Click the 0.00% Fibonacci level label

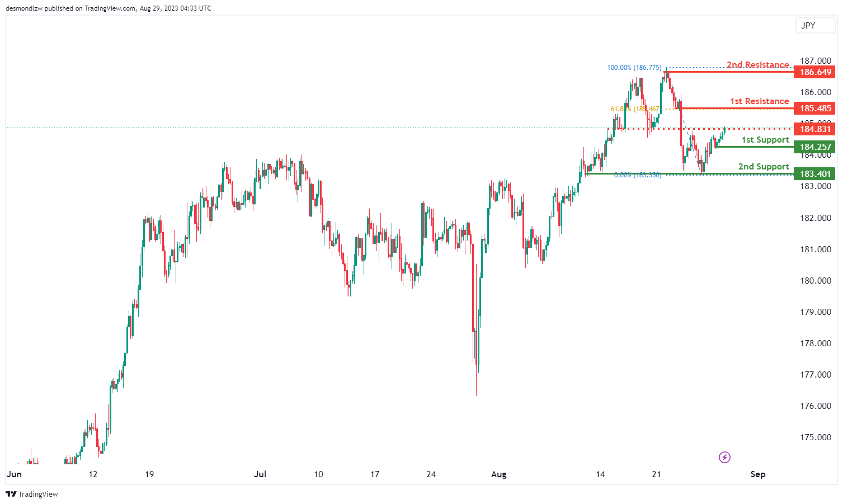pyautogui.click(x=637, y=175)
